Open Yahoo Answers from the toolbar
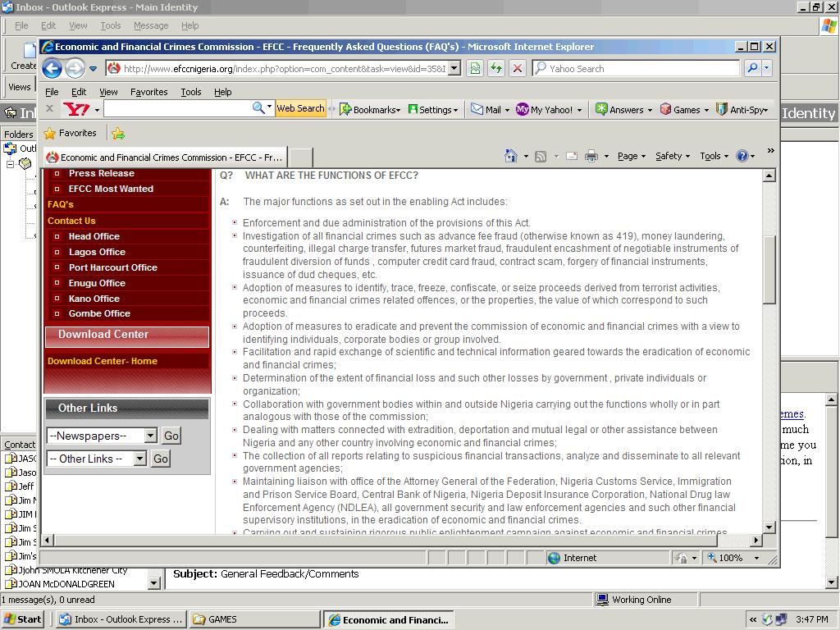 click(x=623, y=110)
